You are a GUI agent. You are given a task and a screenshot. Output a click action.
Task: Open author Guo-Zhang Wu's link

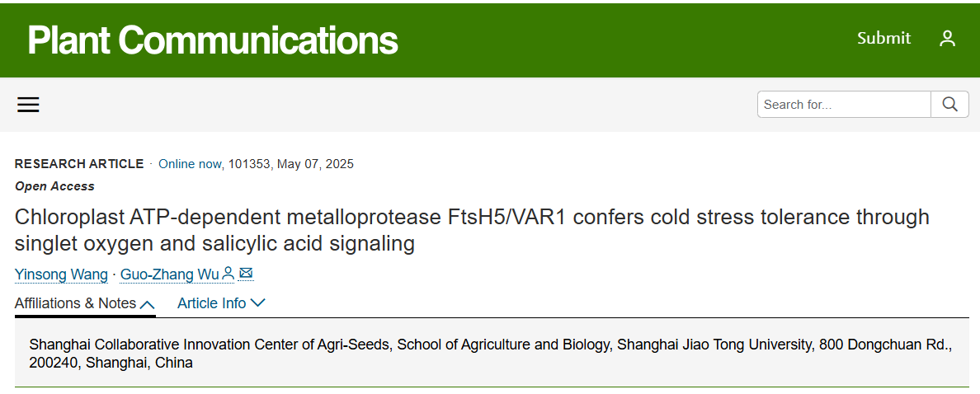coord(170,274)
